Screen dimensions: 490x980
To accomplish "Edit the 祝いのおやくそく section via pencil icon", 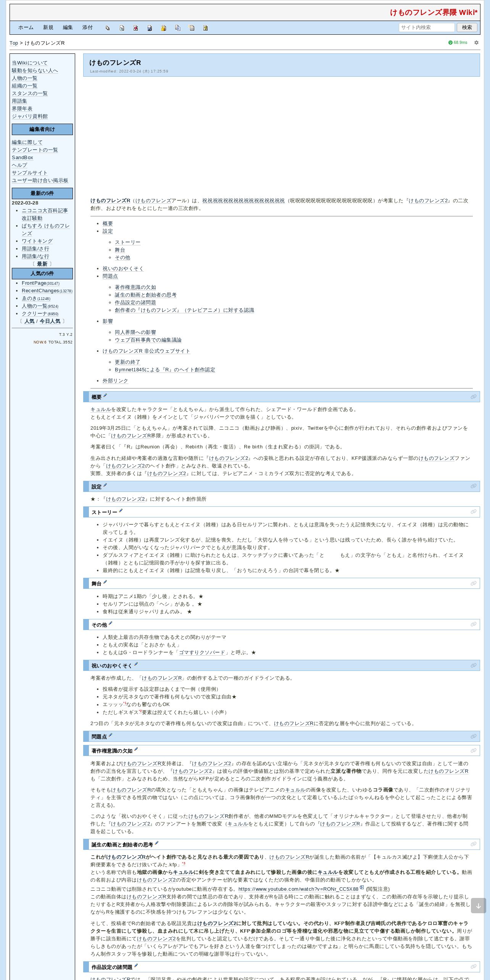I will pyautogui.click(x=136, y=664).
